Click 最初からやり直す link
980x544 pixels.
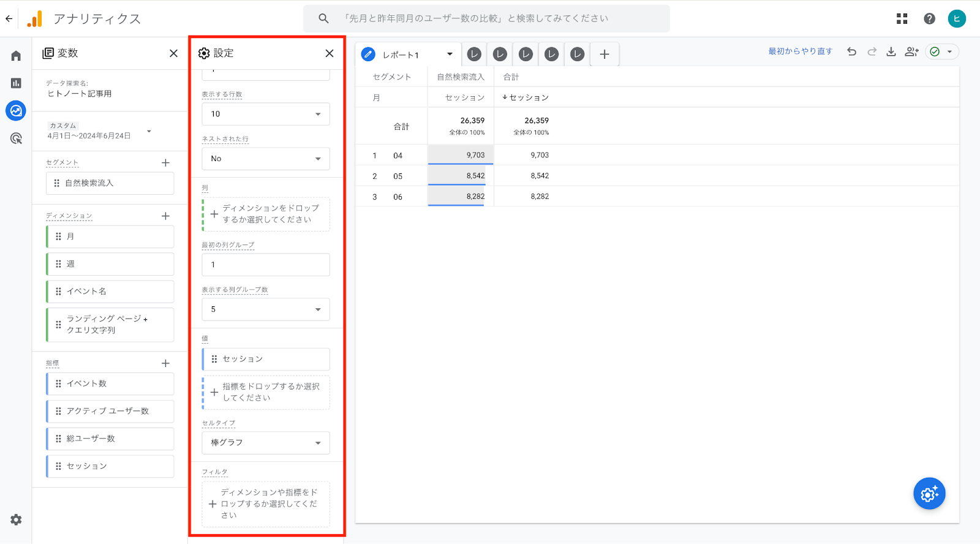click(x=800, y=51)
